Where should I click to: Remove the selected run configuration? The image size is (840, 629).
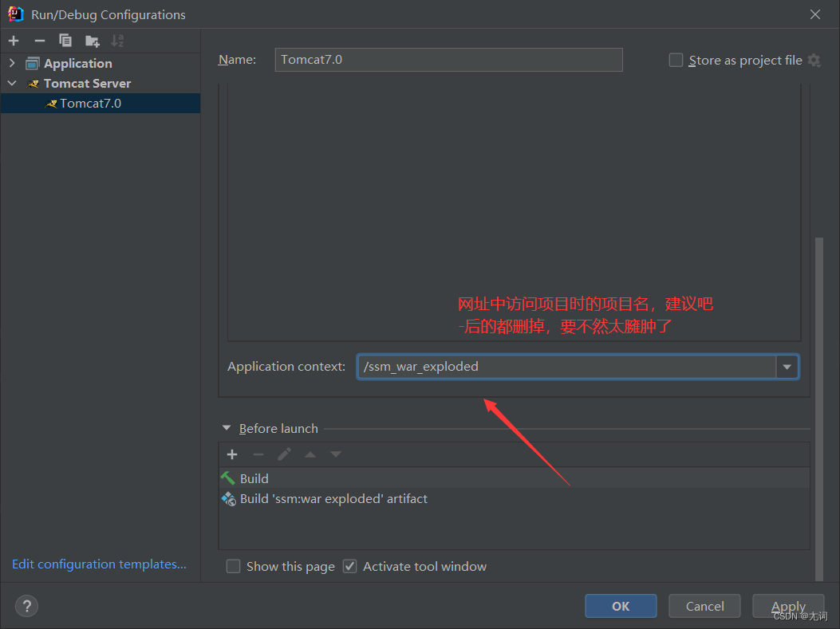pos(40,41)
